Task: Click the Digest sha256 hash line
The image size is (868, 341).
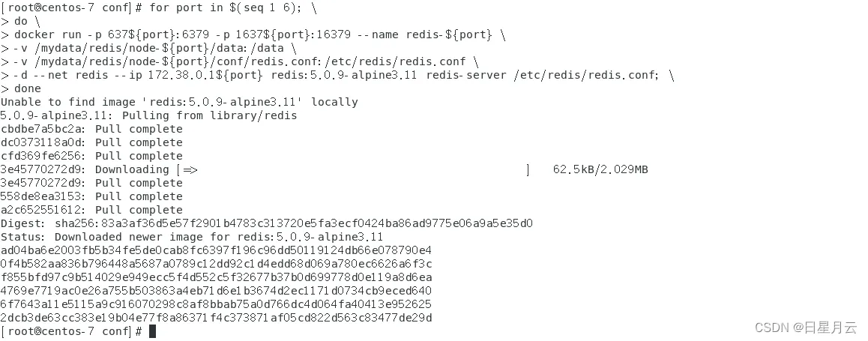Action: point(266,223)
